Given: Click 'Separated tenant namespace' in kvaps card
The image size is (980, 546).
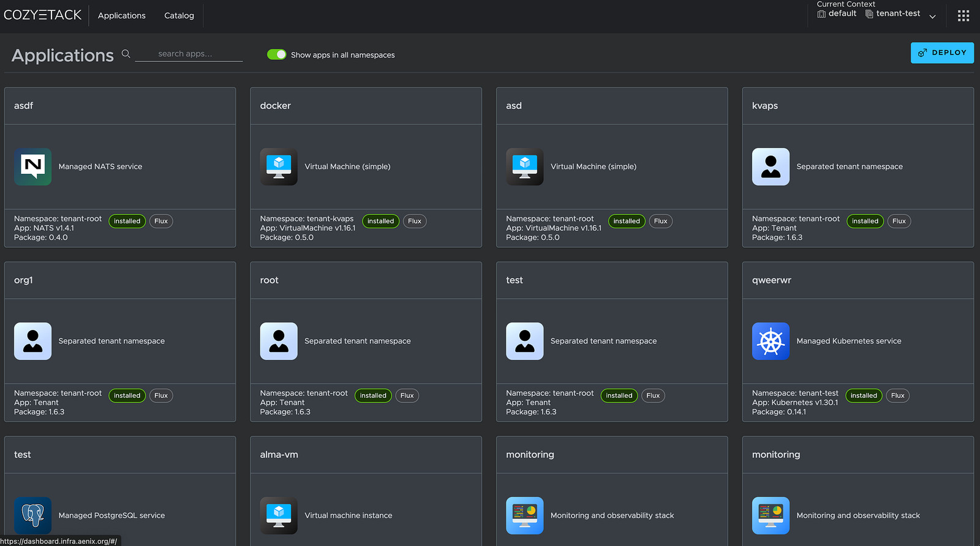Looking at the screenshot, I should [850, 166].
